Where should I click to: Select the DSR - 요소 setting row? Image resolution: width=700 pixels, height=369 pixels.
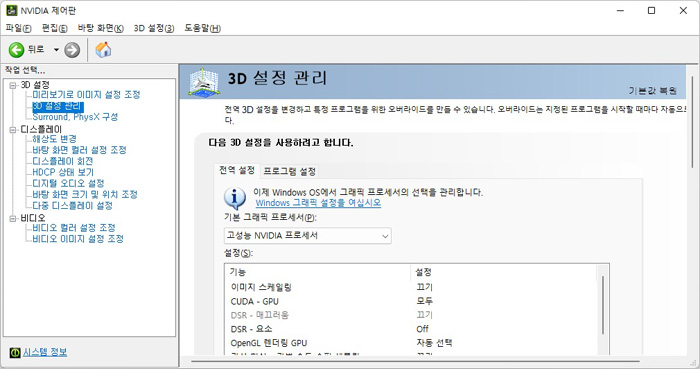pyautogui.click(x=410, y=329)
